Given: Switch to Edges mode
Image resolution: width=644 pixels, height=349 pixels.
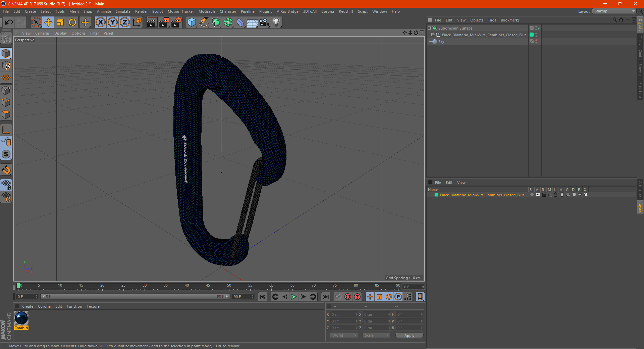Looking at the screenshot, I should click(x=6, y=102).
